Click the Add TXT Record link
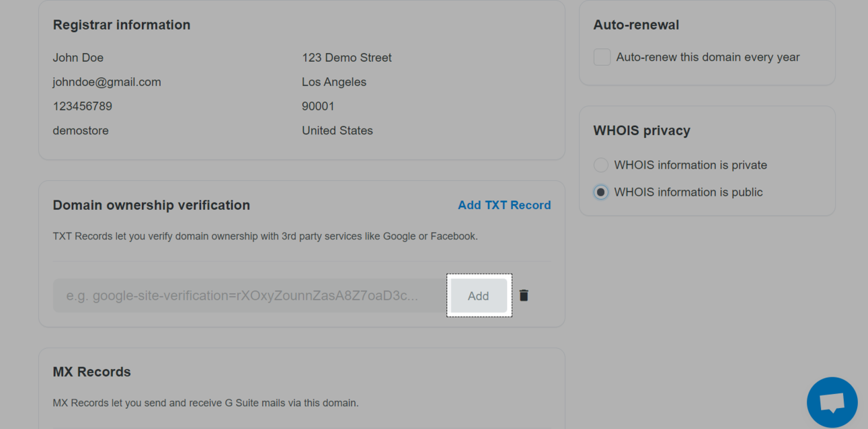 (504, 205)
